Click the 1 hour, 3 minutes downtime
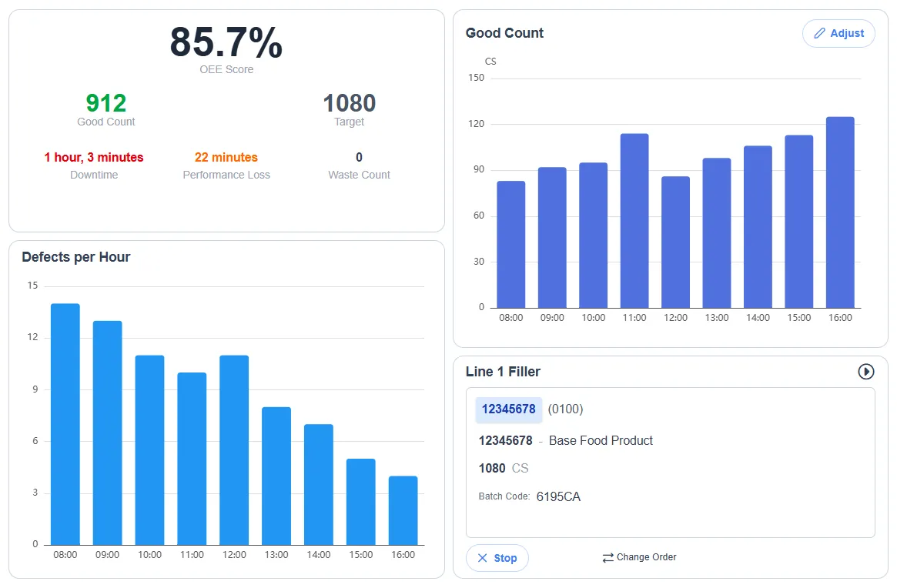The height and width of the screenshot is (588, 897). pos(94,157)
